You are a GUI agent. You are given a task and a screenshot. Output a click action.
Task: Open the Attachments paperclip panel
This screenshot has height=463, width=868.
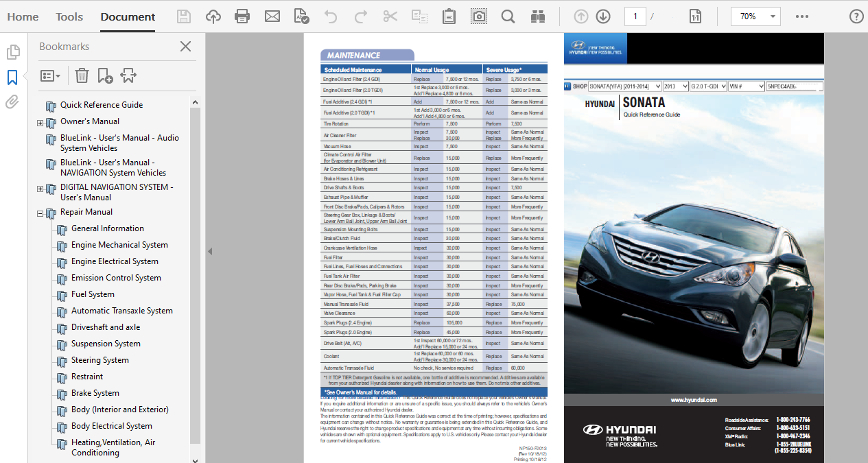pos(12,102)
